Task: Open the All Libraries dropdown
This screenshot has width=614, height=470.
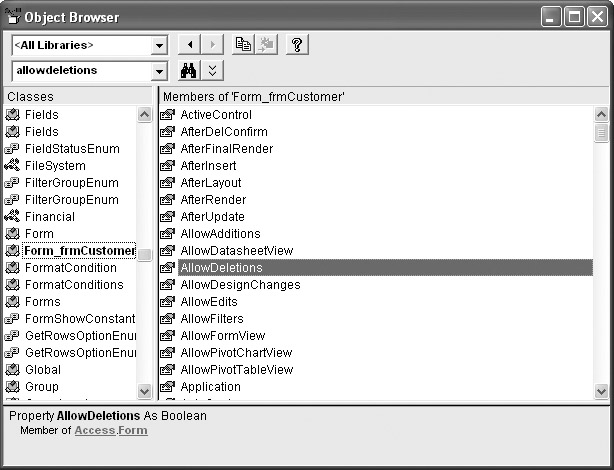Action: [x=159, y=46]
